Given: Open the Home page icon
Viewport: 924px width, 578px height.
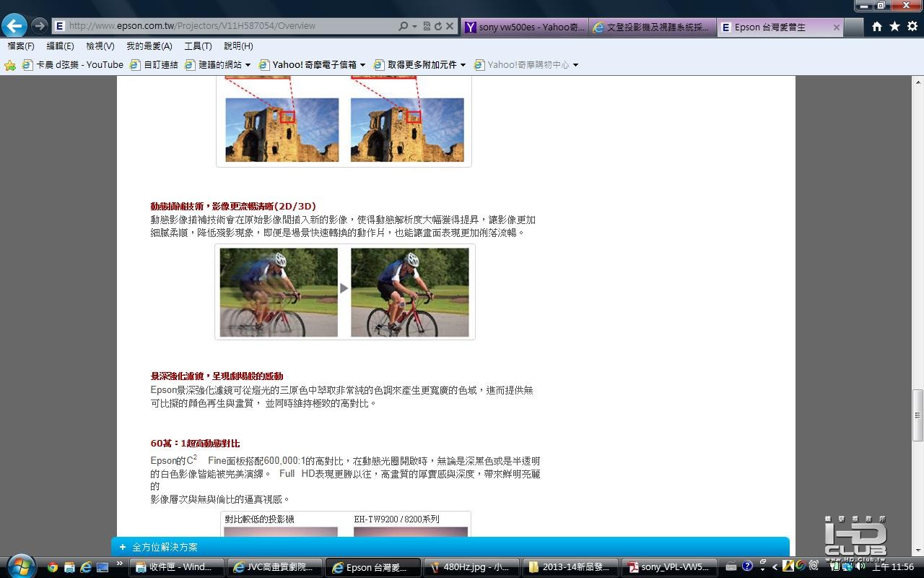Looking at the screenshot, I should [x=877, y=27].
